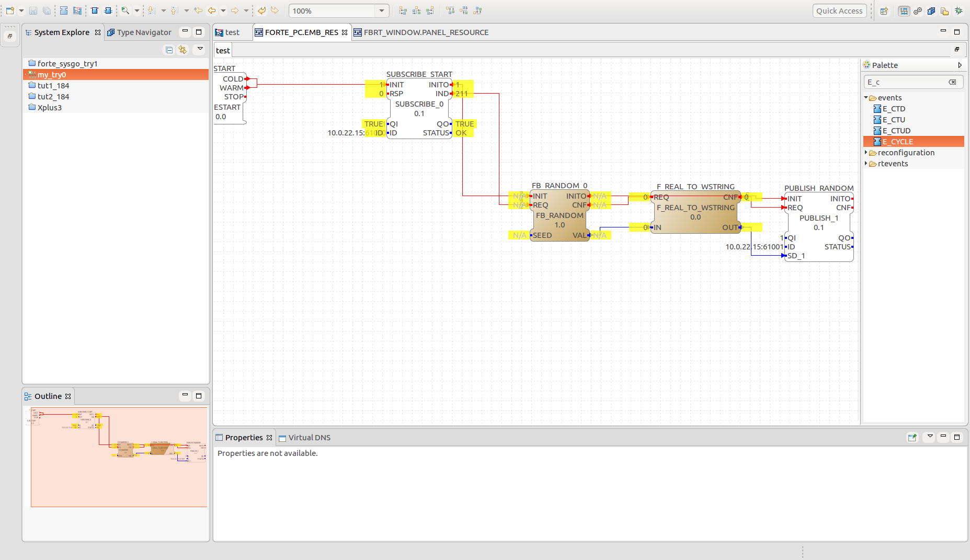Click the Redo arrow icon
The width and height of the screenshot is (970, 560).
[275, 10]
